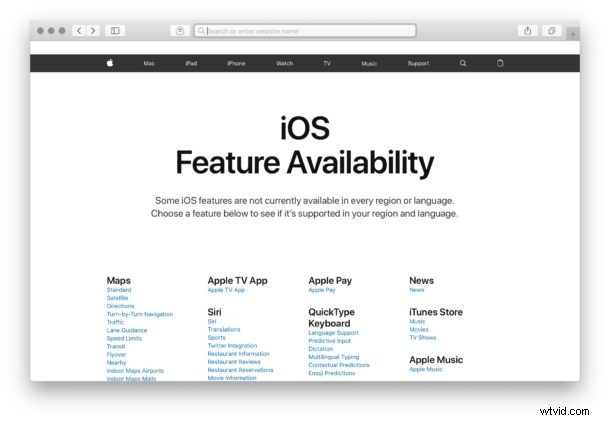
Task: Open the shopping bag icon
Action: pyautogui.click(x=500, y=63)
